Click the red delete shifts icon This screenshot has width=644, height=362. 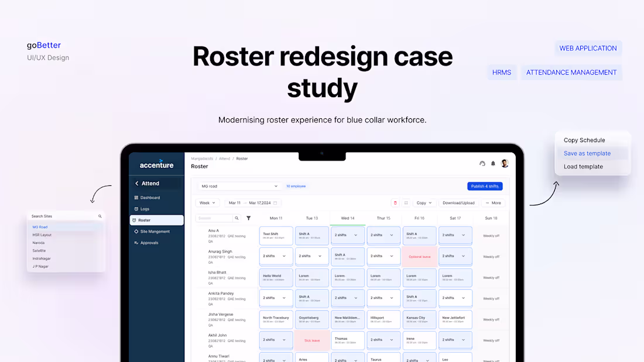click(395, 203)
